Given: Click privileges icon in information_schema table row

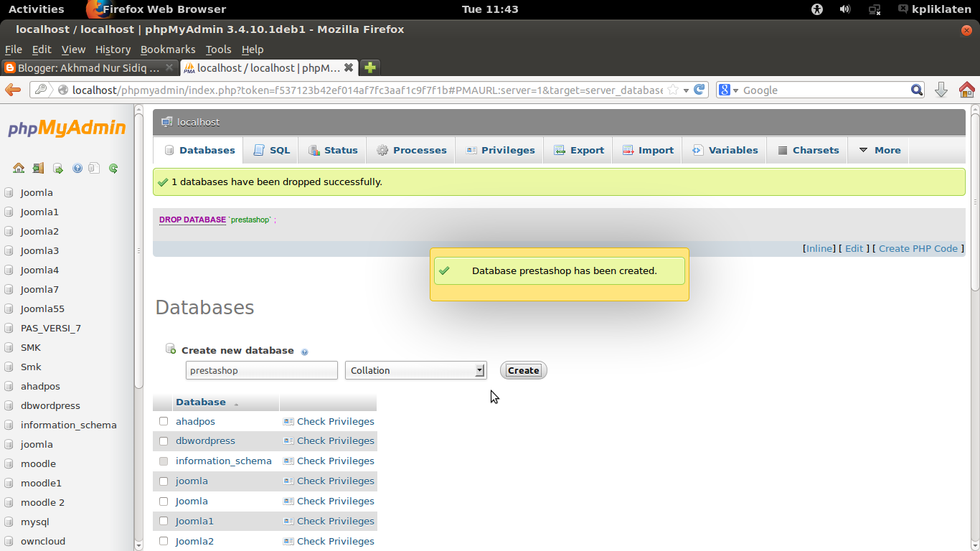Looking at the screenshot, I should pyautogui.click(x=288, y=461).
